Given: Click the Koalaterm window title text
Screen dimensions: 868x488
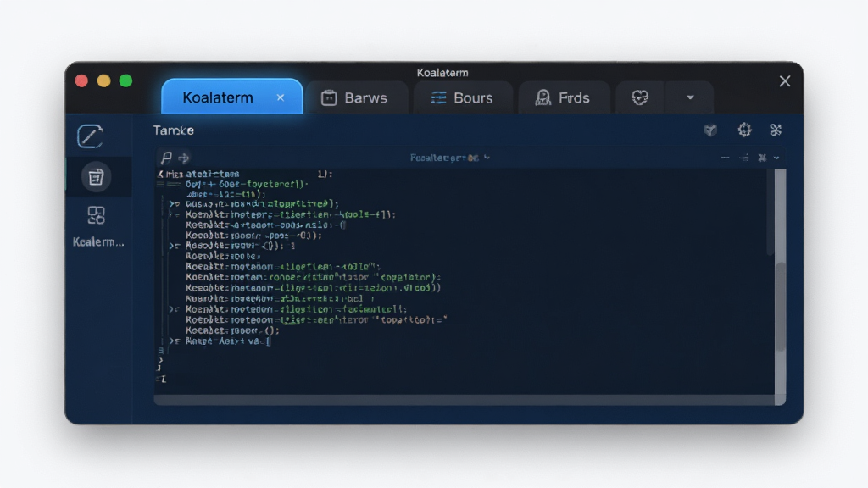Looking at the screenshot, I should coord(442,73).
